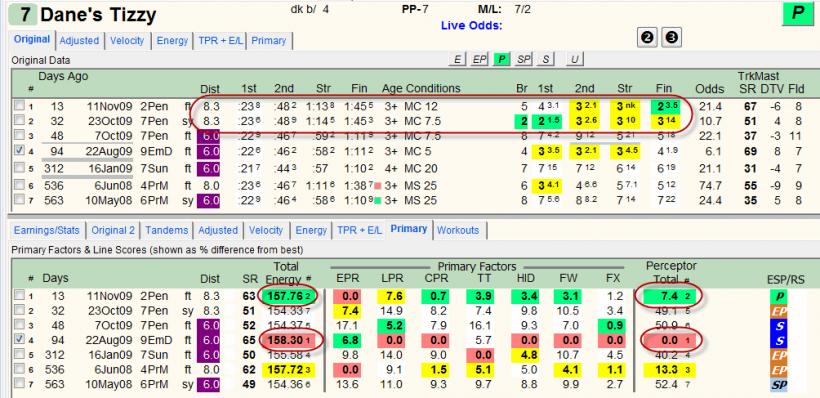Open the upper TPR + E/L tab
820x398 pixels.
pos(220,41)
